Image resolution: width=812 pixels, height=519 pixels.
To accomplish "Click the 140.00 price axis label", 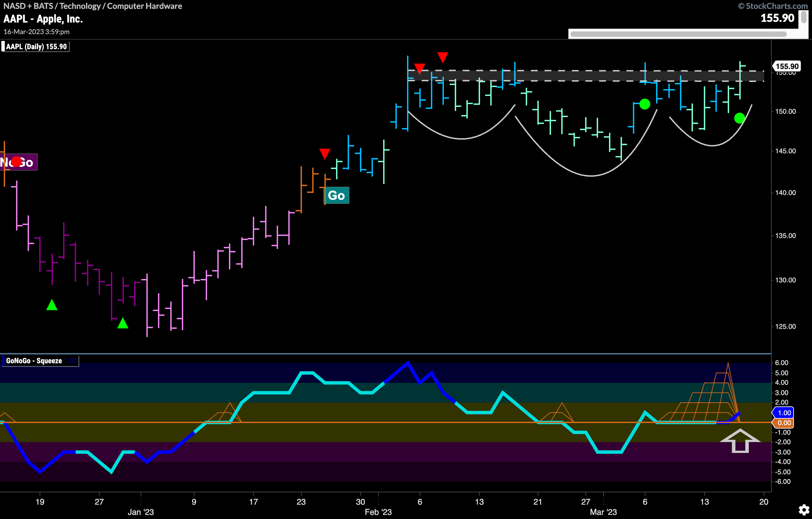I will click(785, 193).
